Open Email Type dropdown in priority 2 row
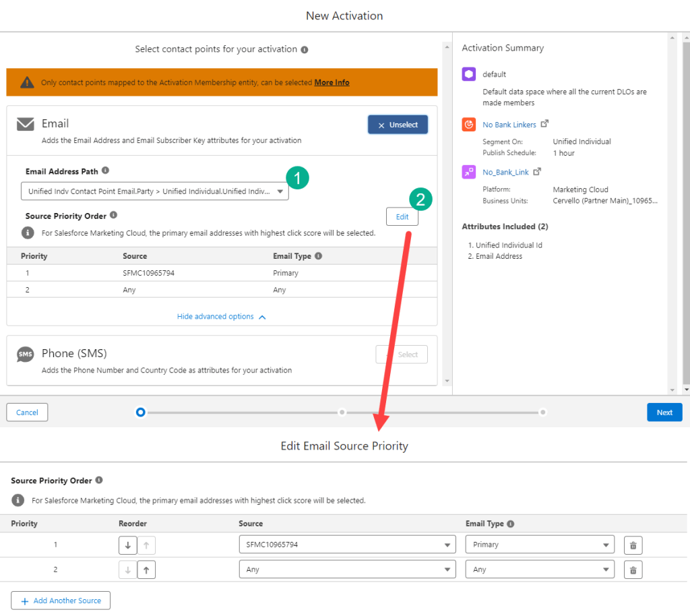 [540, 569]
